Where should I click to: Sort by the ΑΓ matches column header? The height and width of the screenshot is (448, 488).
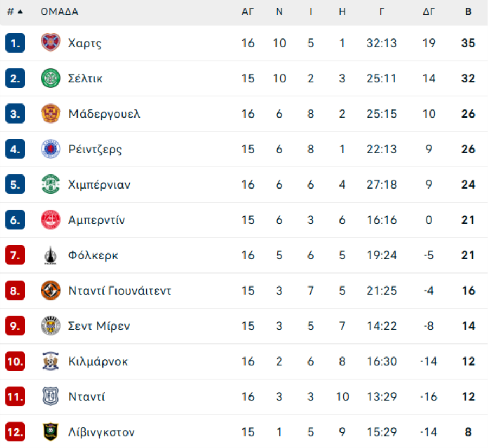[248, 11]
